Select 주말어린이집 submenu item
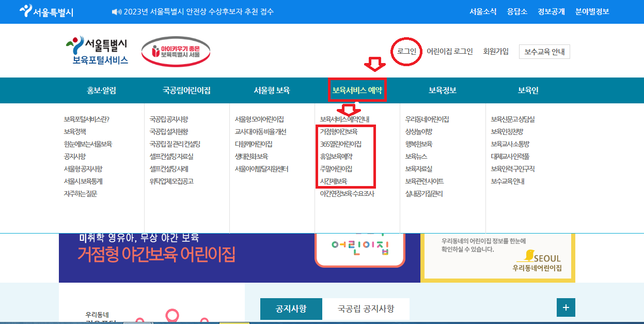The image size is (644, 324). 336,169
